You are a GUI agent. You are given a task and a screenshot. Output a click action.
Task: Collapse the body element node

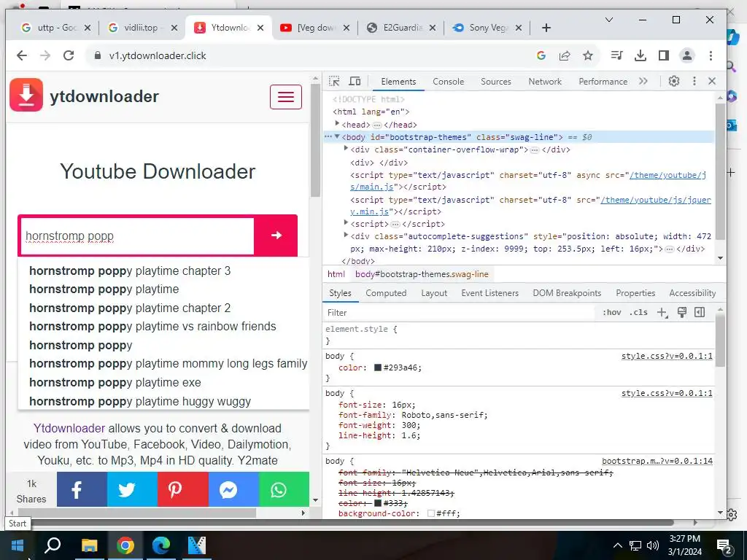click(x=337, y=136)
